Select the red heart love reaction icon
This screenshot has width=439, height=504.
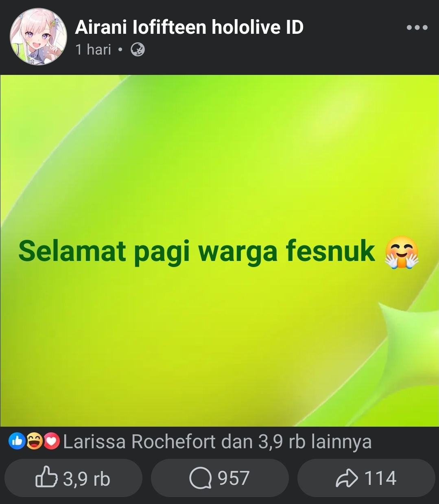coord(51,441)
